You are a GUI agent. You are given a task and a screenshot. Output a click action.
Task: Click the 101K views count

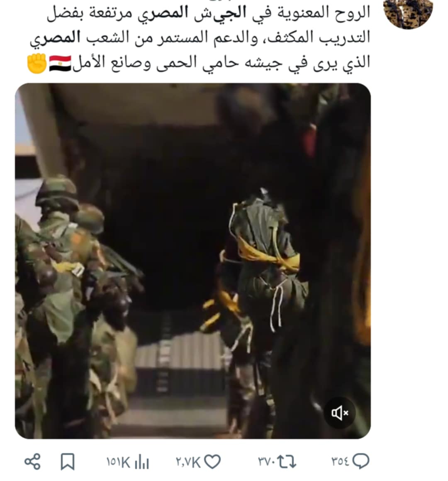[118, 462]
